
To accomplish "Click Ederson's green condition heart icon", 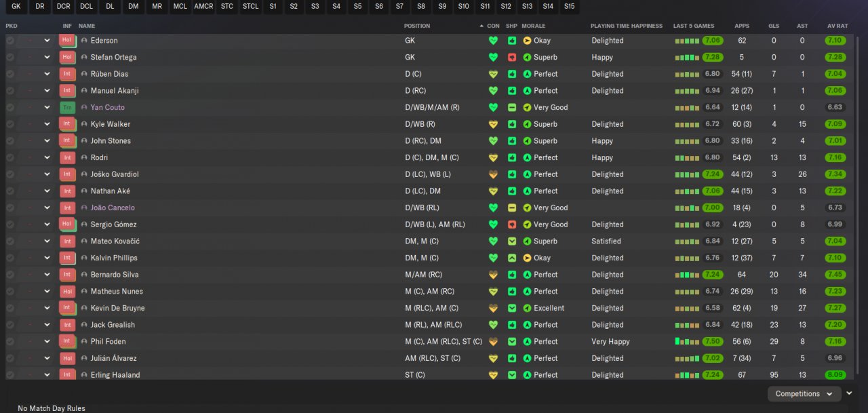I will coord(493,41).
